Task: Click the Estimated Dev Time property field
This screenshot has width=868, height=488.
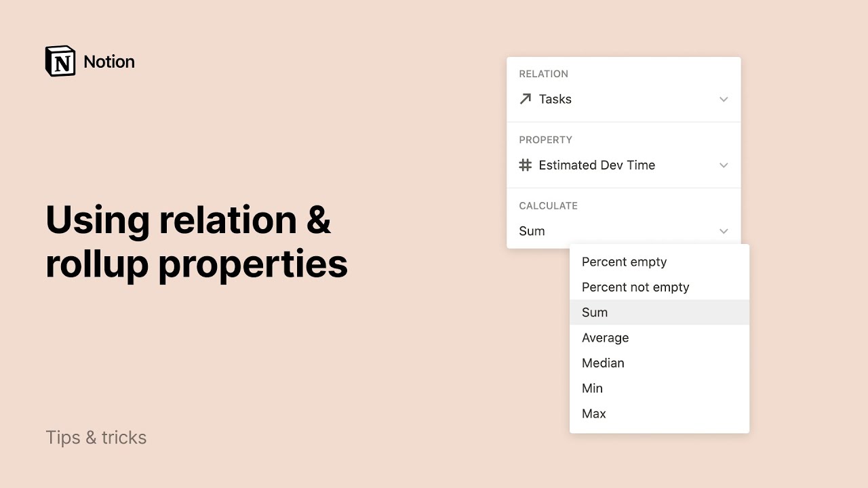Action: pos(610,165)
